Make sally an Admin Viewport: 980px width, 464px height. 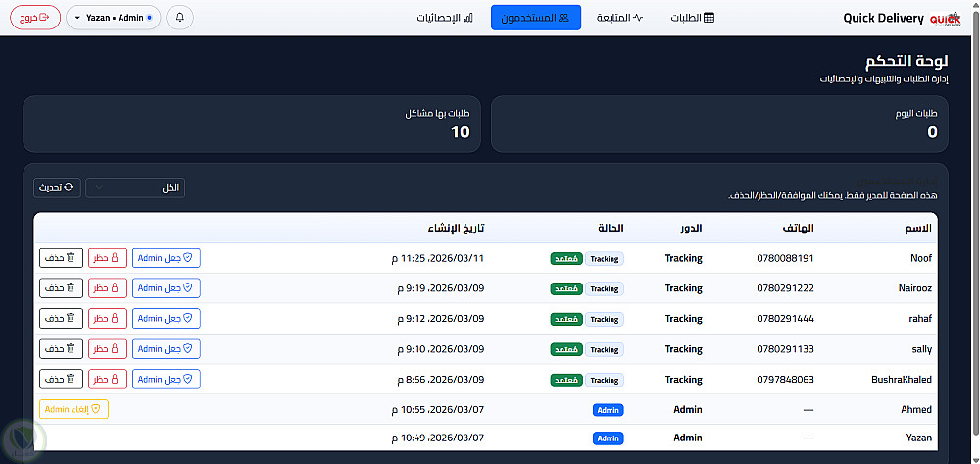click(x=167, y=349)
